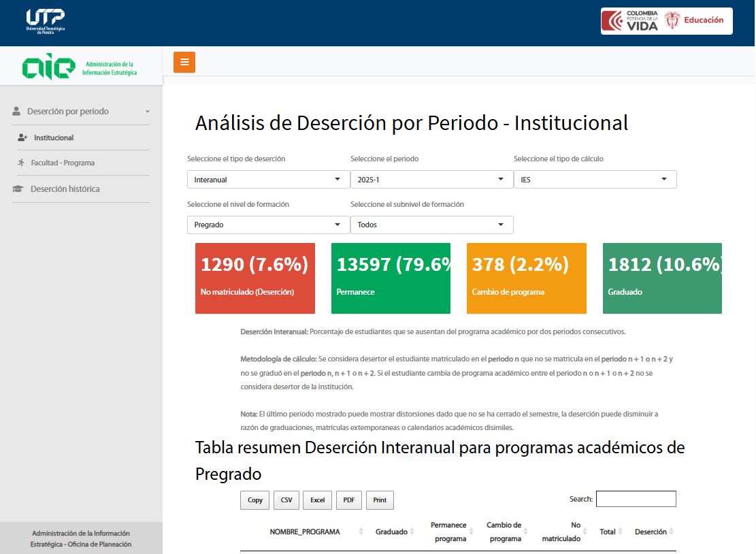Click the Print button above the table

click(x=380, y=500)
